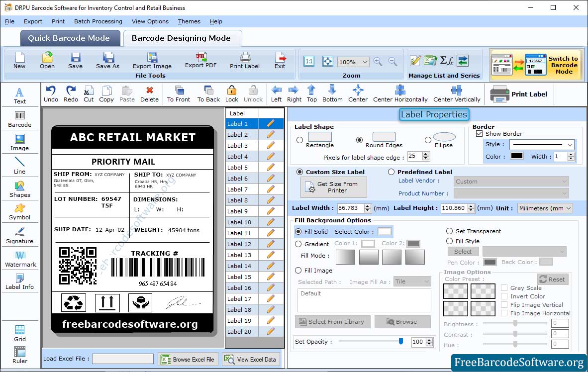588x372 pixels.
Task: Toggle the Grid display
Action: (x=19, y=333)
